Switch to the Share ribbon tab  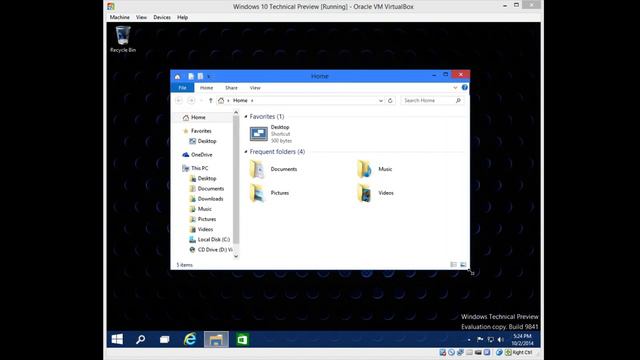click(x=231, y=88)
